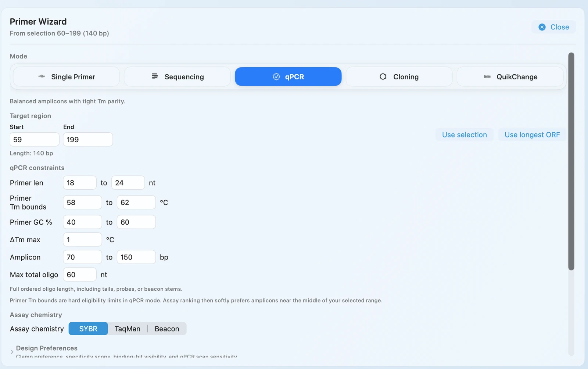Image resolution: width=588 pixels, height=369 pixels.
Task: Click Use selection button
Action: 465,135
